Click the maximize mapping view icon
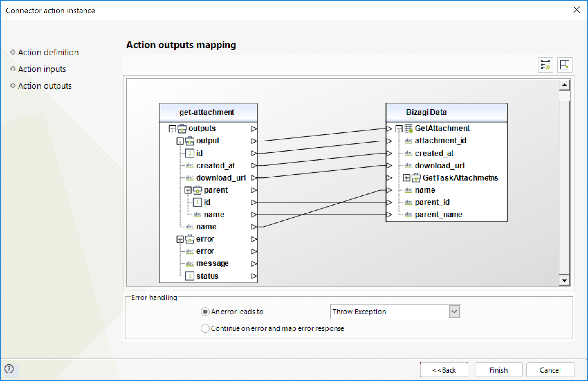Screen dimensions: 588x381 (x=565, y=65)
